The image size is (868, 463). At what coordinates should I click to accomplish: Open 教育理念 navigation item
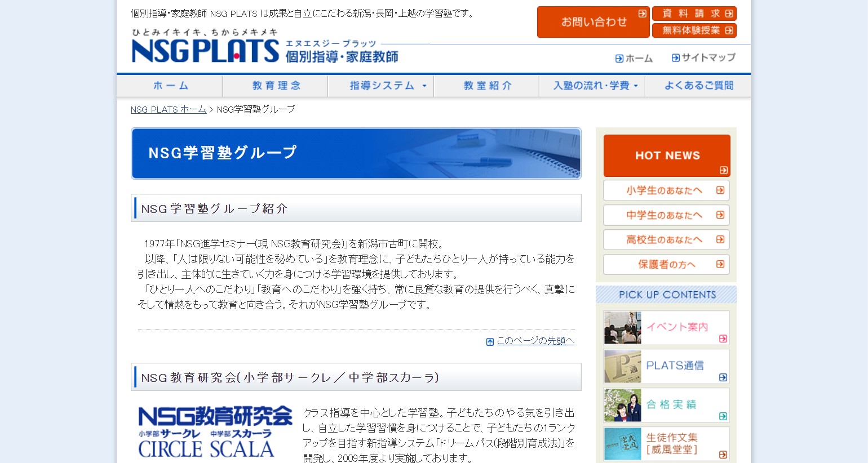click(x=275, y=86)
